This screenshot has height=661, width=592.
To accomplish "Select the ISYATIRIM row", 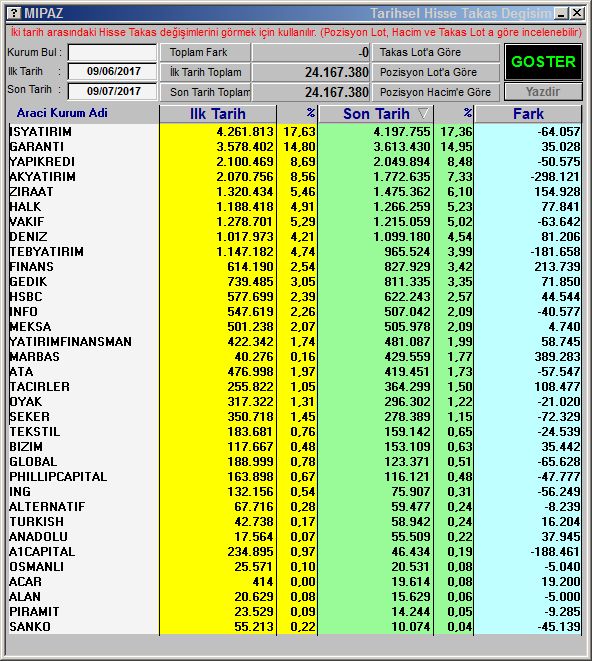I will [295, 132].
